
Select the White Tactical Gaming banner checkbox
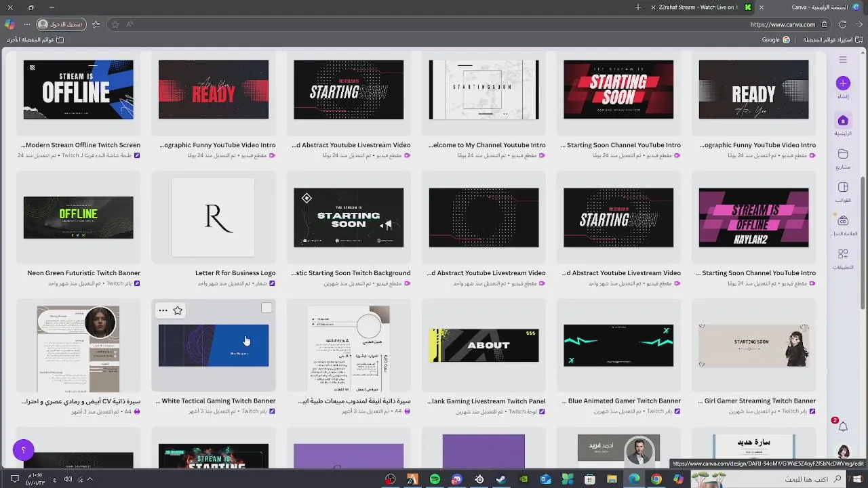tap(267, 308)
